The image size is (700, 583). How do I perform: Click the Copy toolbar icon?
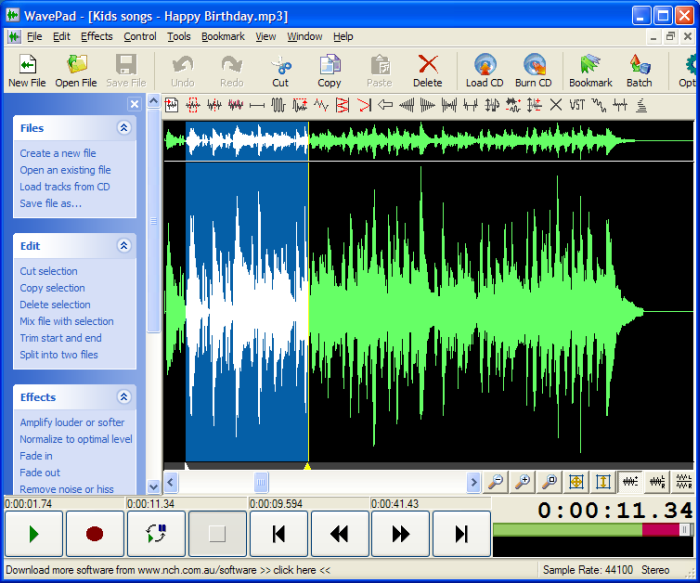tap(329, 71)
